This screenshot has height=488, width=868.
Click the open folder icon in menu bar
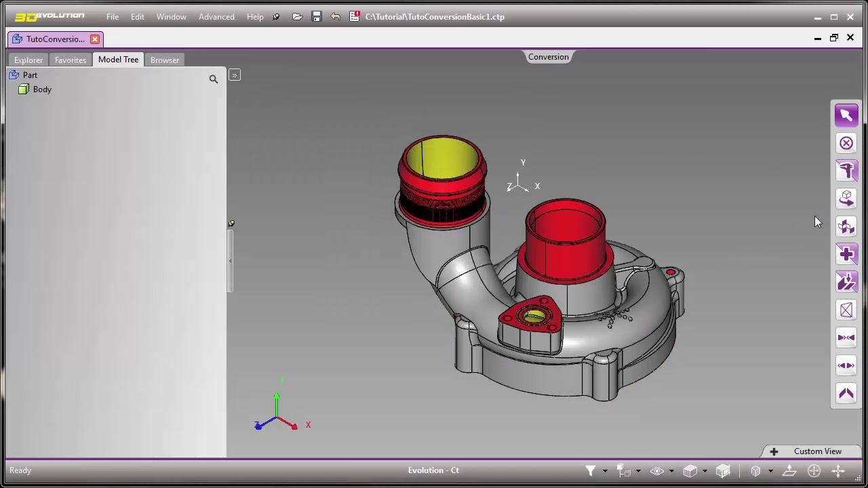(297, 17)
